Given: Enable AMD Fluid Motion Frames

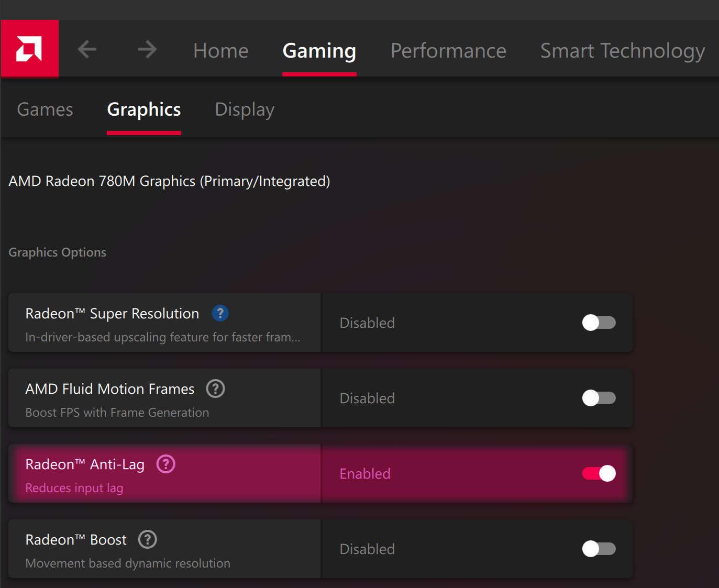Looking at the screenshot, I should tap(599, 398).
